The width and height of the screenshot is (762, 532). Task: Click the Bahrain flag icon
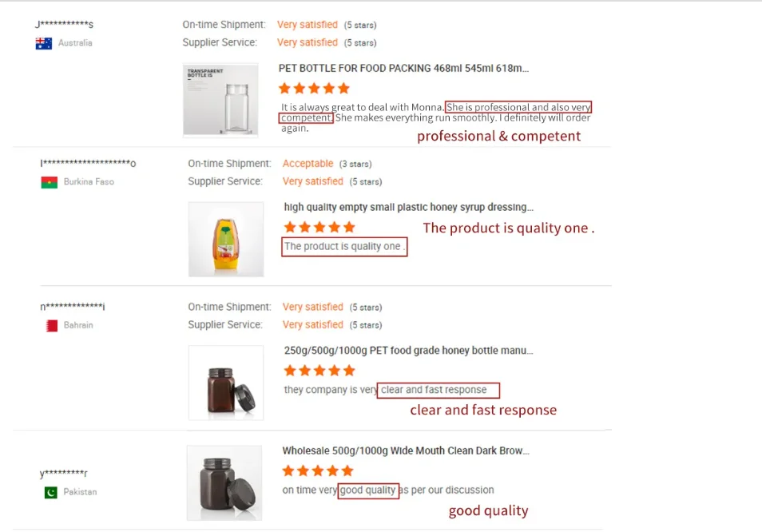pos(51,325)
